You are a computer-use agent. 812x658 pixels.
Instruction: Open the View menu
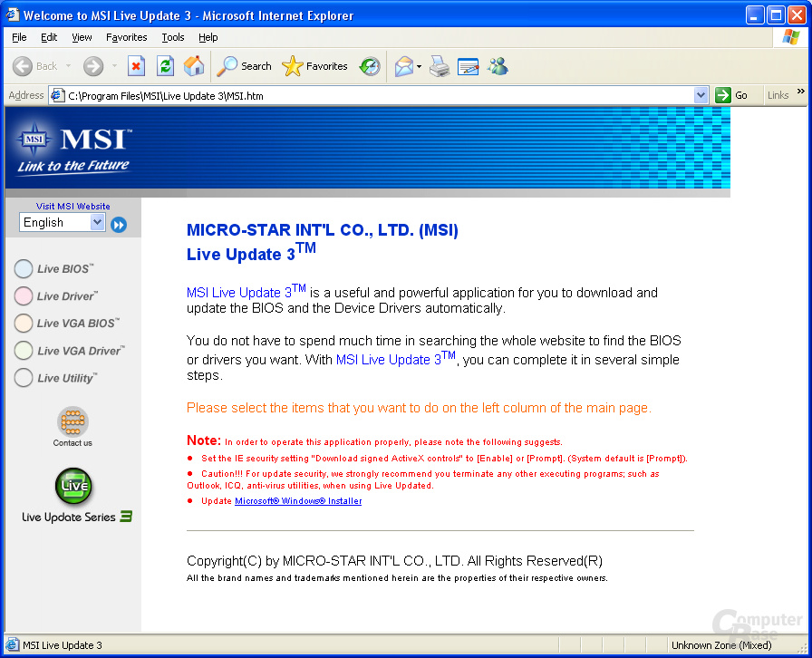pos(82,37)
